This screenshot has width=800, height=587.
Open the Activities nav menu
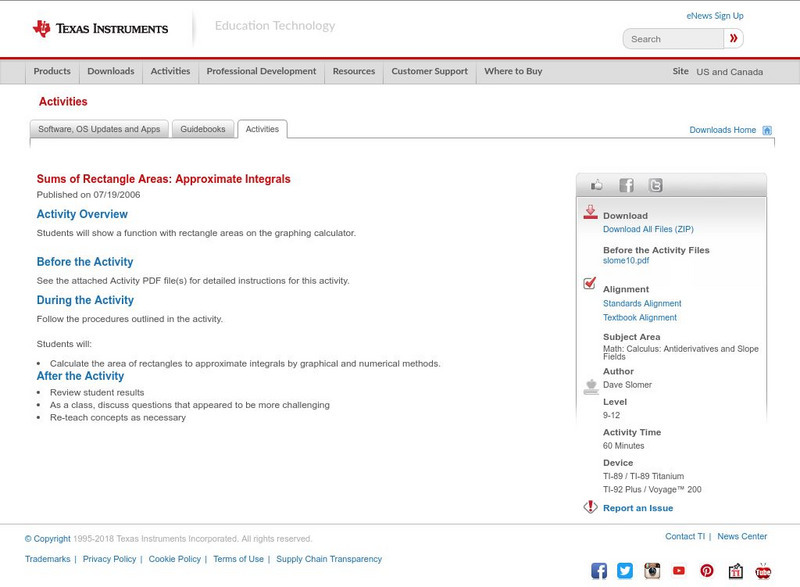click(x=170, y=71)
